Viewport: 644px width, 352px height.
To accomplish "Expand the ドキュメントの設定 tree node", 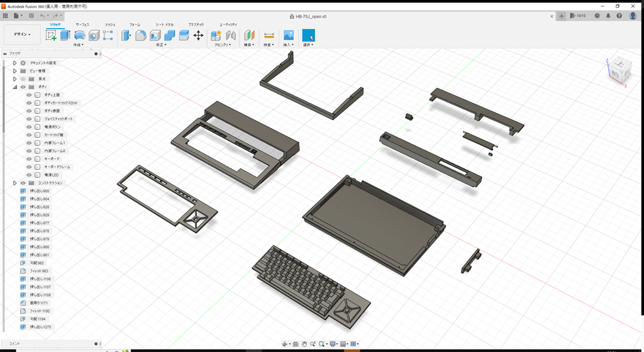I will pyautogui.click(x=14, y=63).
